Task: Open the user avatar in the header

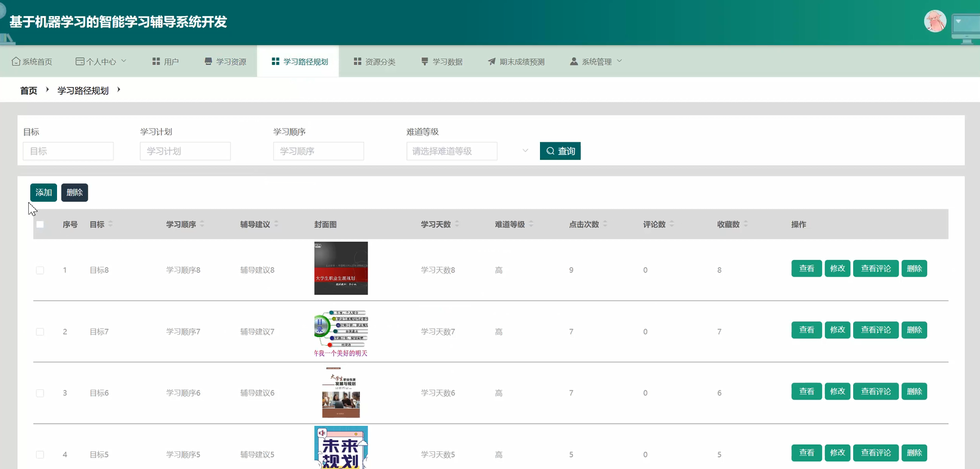Action: pyautogui.click(x=935, y=21)
